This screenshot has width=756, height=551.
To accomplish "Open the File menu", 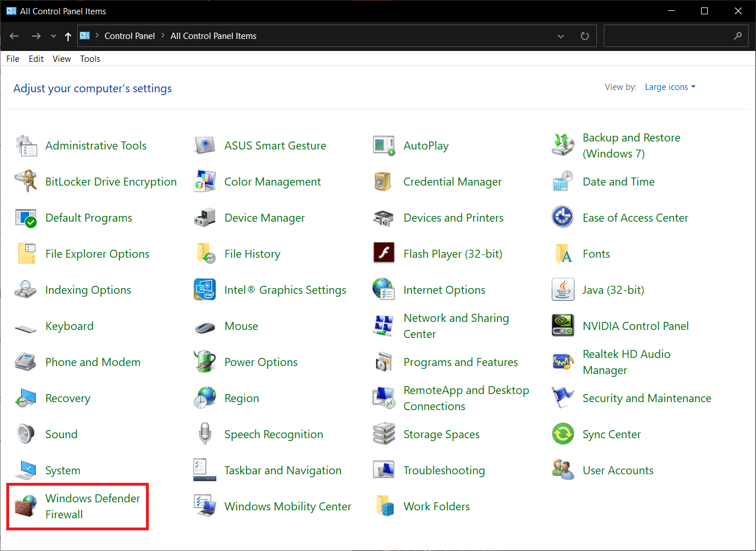I will [13, 58].
